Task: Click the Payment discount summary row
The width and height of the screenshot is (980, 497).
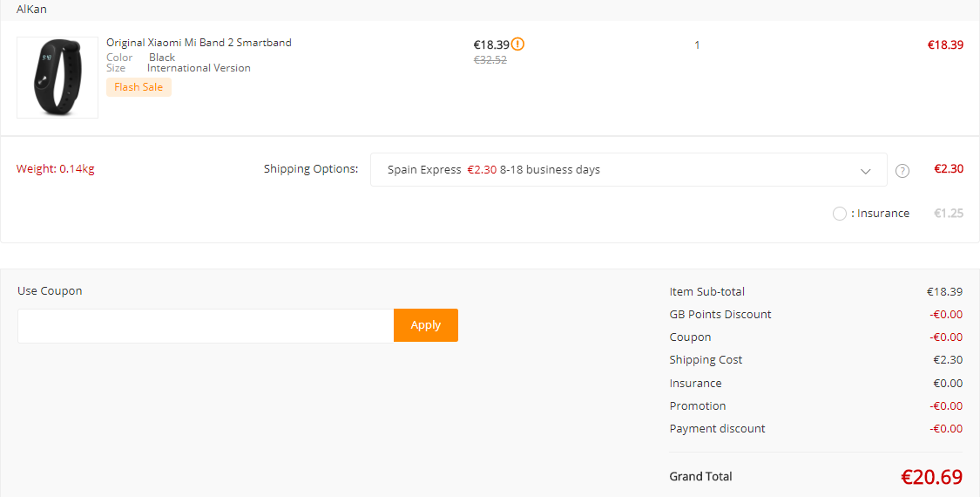Action: [815, 429]
